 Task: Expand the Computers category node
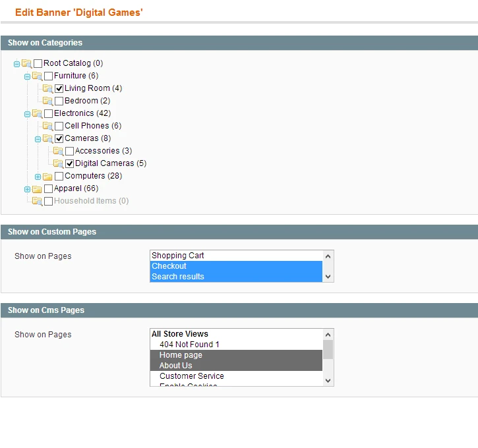tap(38, 177)
